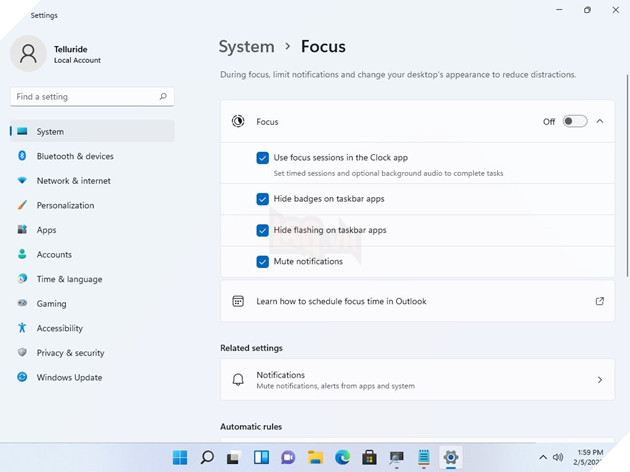Open Accessibility settings page
The height and width of the screenshot is (472, 630).
coord(92,328)
